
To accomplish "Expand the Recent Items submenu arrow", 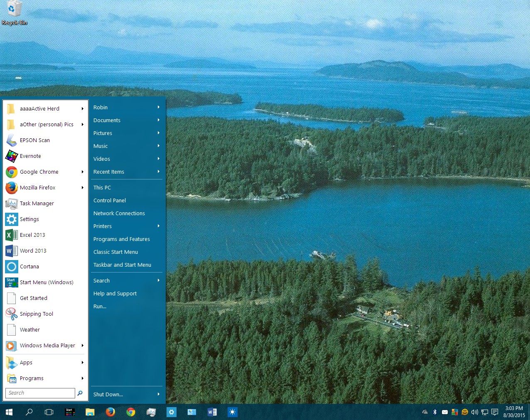I will [159, 172].
